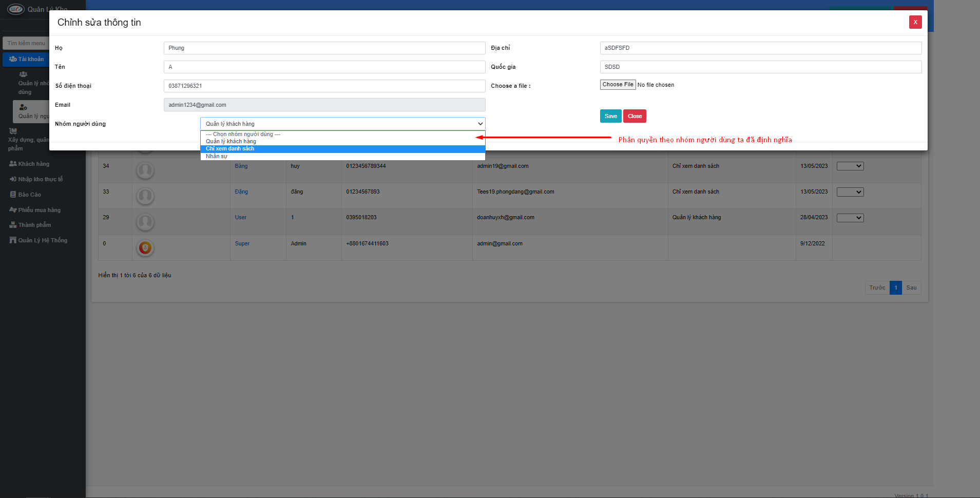
Task: Open the Đặng user link
Action: pyautogui.click(x=241, y=191)
